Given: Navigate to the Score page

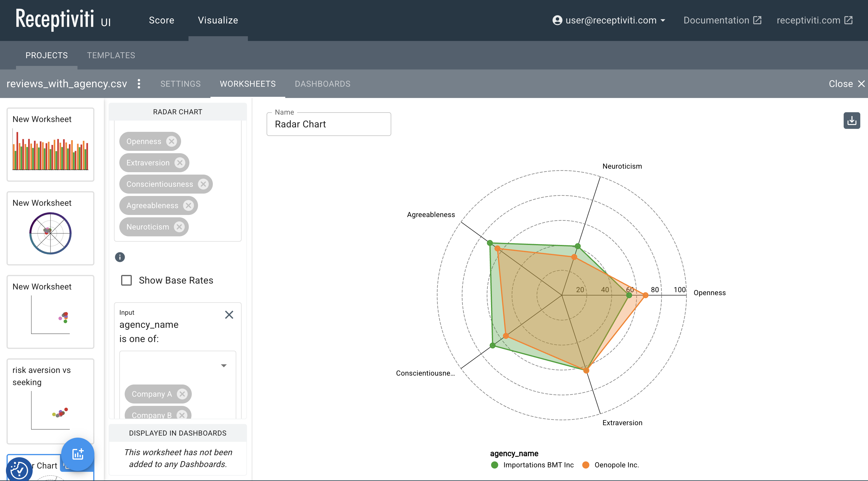Looking at the screenshot, I should [x=161, y=20].
